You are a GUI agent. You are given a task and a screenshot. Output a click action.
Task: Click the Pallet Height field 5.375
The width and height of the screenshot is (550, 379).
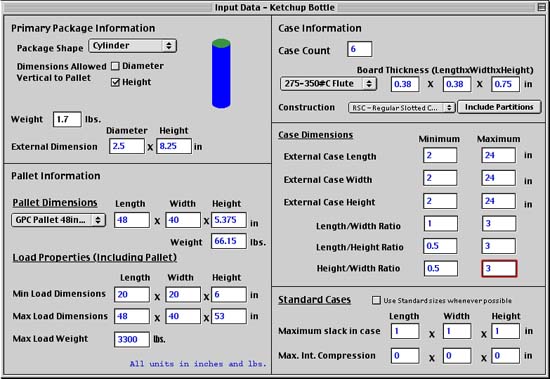229,220
